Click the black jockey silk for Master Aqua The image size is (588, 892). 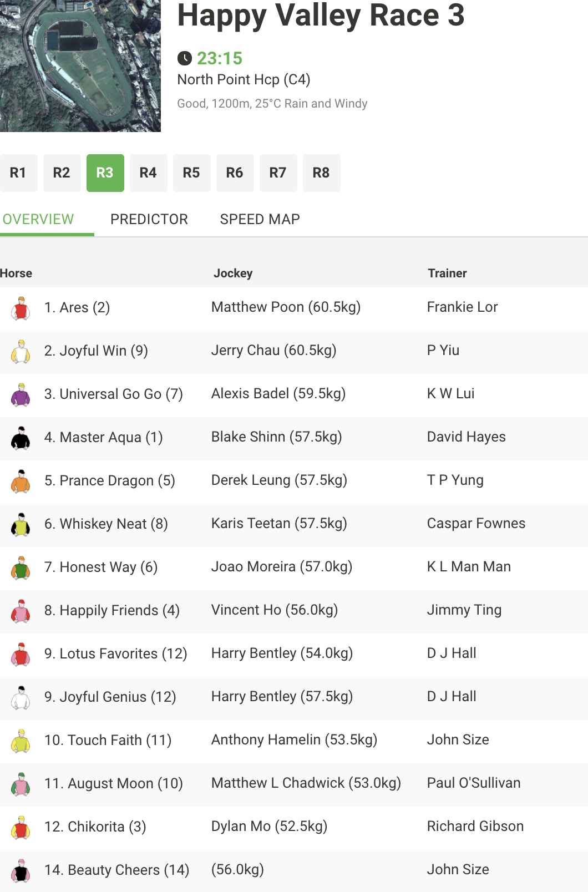pos(21,438)
